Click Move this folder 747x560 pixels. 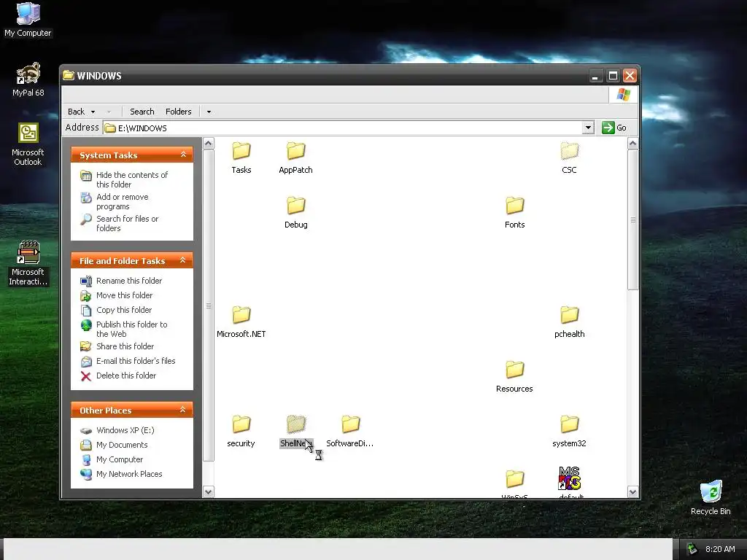pyautogui.click(x=117, y=295)
